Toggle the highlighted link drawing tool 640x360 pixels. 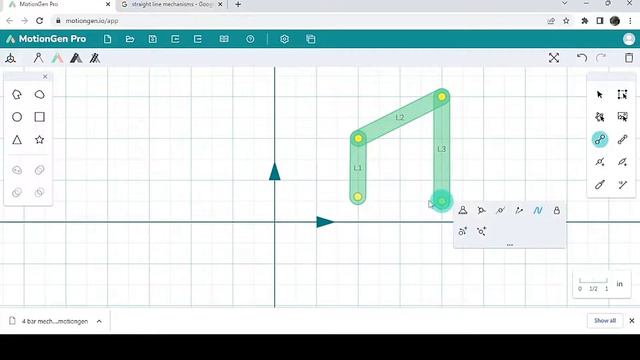tap(600, 140)
